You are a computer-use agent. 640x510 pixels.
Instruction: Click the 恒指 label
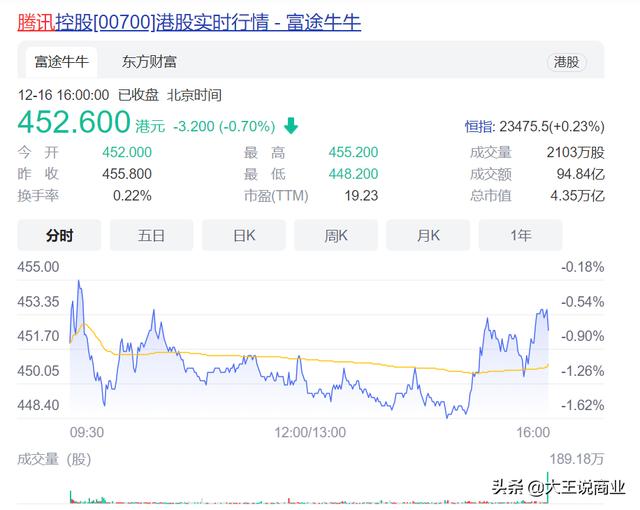480,126
